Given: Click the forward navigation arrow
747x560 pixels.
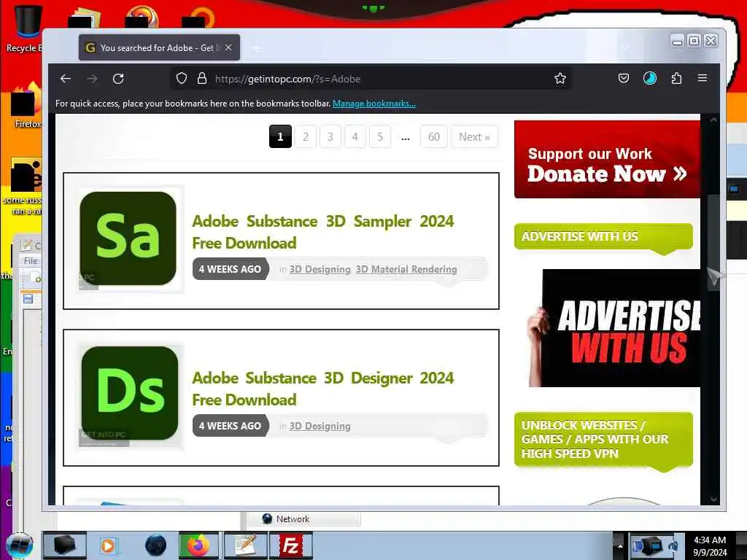Looking at the screenshot, I should [x=93, y=79].
